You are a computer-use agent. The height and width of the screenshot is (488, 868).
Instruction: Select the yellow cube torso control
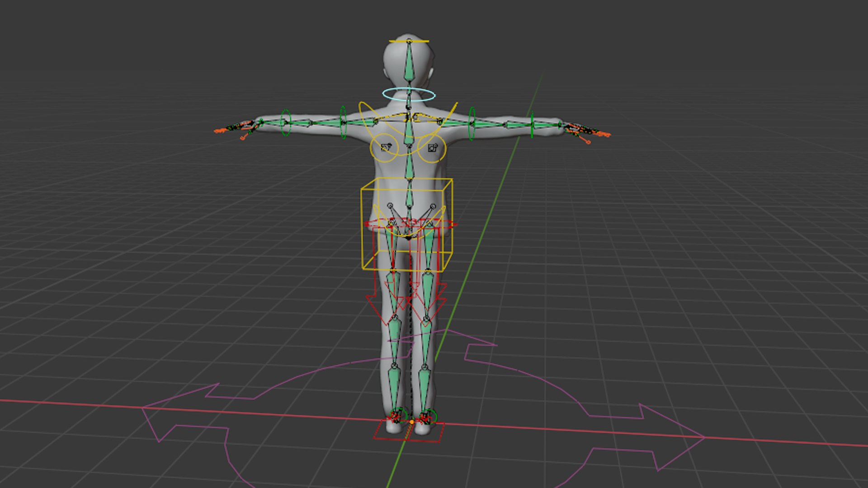[407, 224]
